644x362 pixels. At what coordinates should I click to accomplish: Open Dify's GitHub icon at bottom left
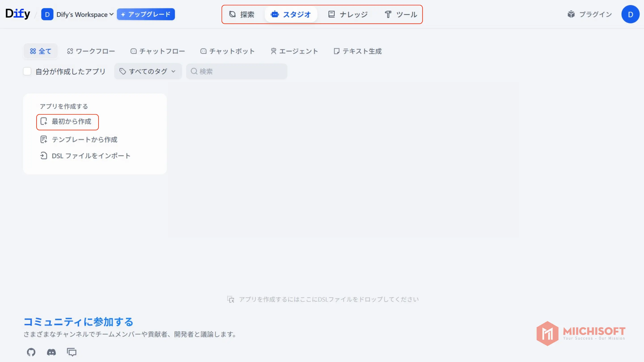pyautogui.click(x=31, y=352)
